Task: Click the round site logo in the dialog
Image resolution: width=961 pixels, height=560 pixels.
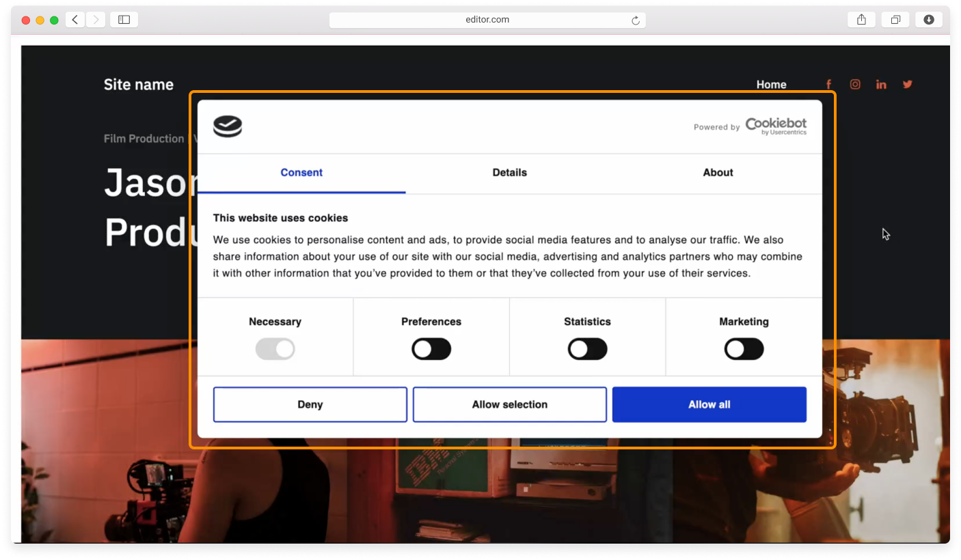Action: [x=227, y=126]
